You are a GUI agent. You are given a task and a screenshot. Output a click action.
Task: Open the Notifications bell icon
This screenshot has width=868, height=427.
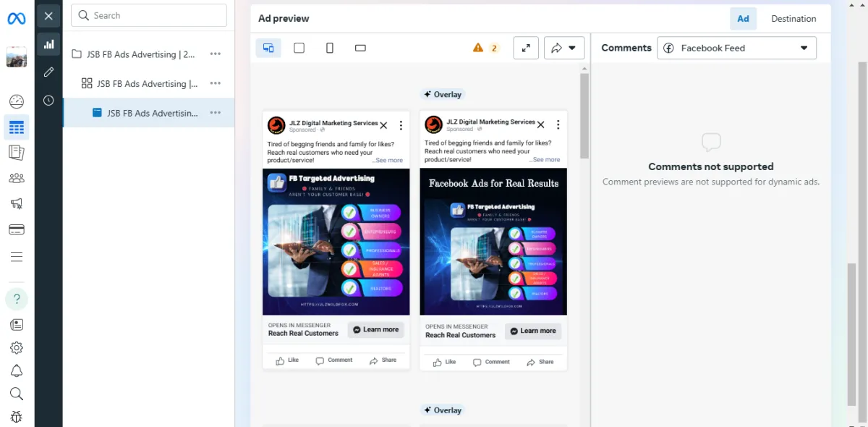point(17,371)
